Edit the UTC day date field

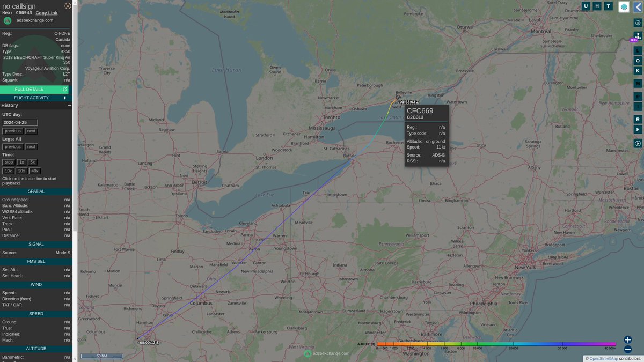click(x=20, y=123)
